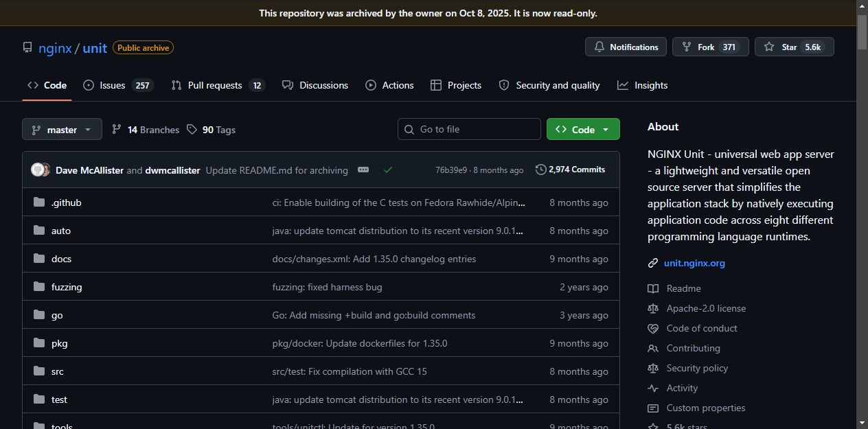This screenshot has height=429, width=868.
Task: Click the repository icon beside nginx
Action: [x=27, y=47]
